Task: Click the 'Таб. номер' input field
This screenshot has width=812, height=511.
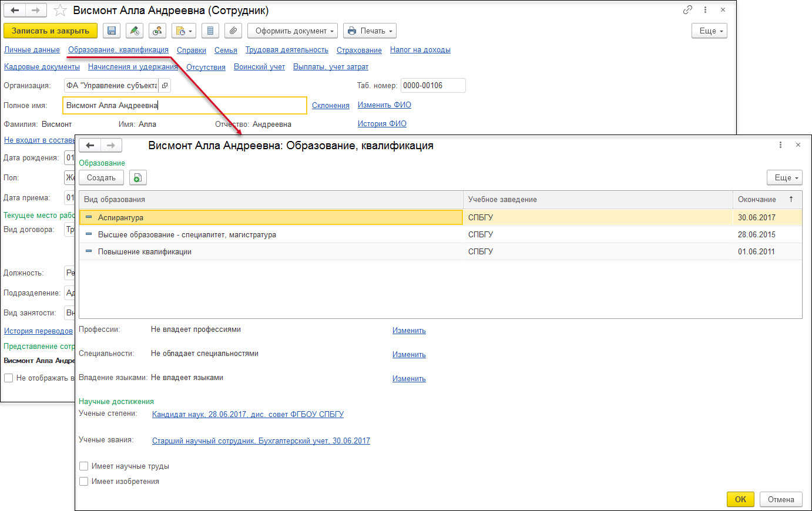Action: click(433, 85)
